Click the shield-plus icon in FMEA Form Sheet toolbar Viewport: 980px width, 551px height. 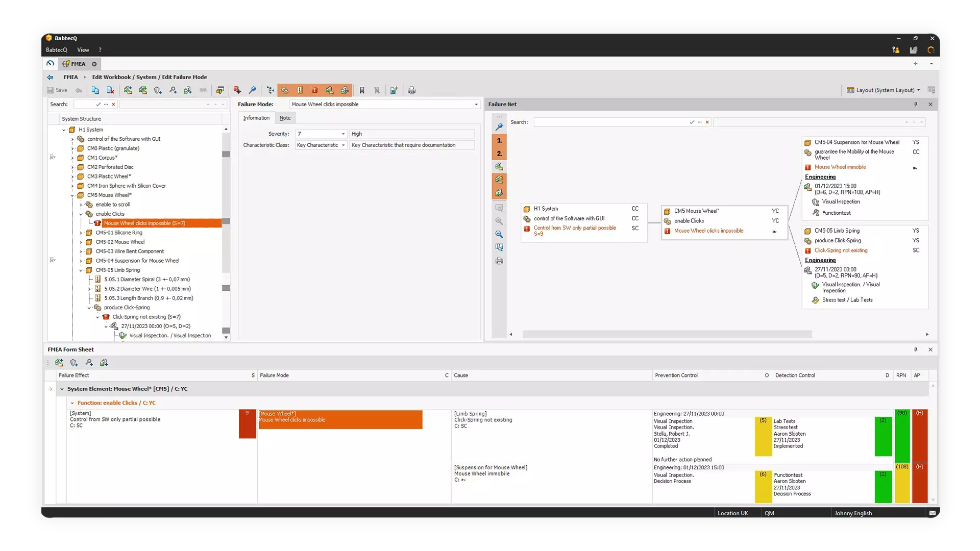tap(73, 363)
